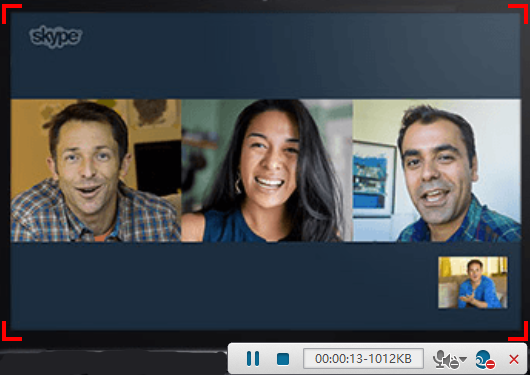Select the smiling woman's video feed
The image size is (530, 375).
(267, 170)
